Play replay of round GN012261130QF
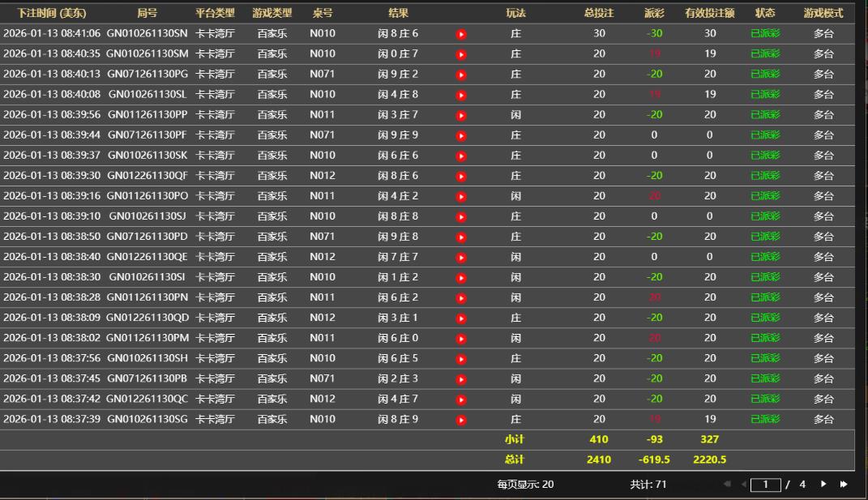The image size is (868, 500). click(x=461, y=176)
